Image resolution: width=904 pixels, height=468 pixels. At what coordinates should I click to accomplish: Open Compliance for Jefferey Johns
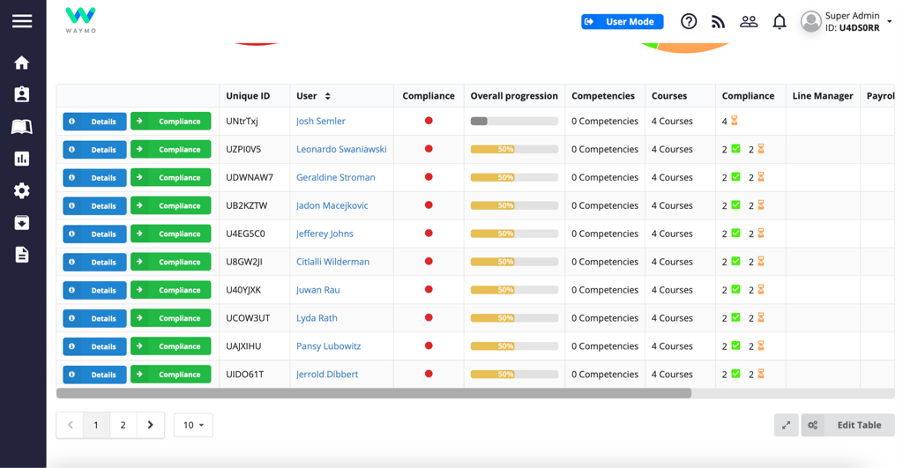point(171,233)
